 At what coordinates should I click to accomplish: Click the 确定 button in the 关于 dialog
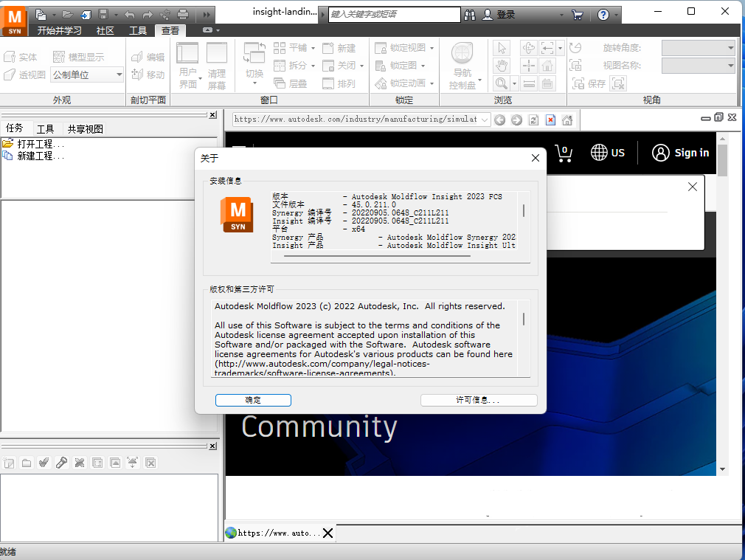[253, 401]
